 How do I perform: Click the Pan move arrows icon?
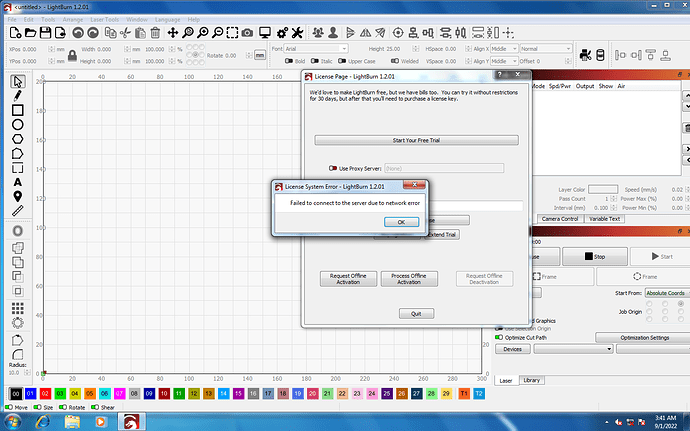coord(172,33)
